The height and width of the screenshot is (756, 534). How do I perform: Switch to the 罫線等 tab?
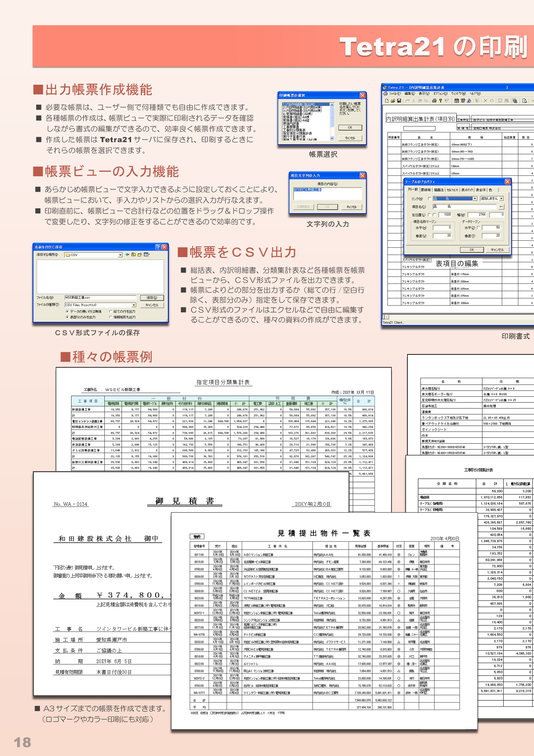coord(426,190)
